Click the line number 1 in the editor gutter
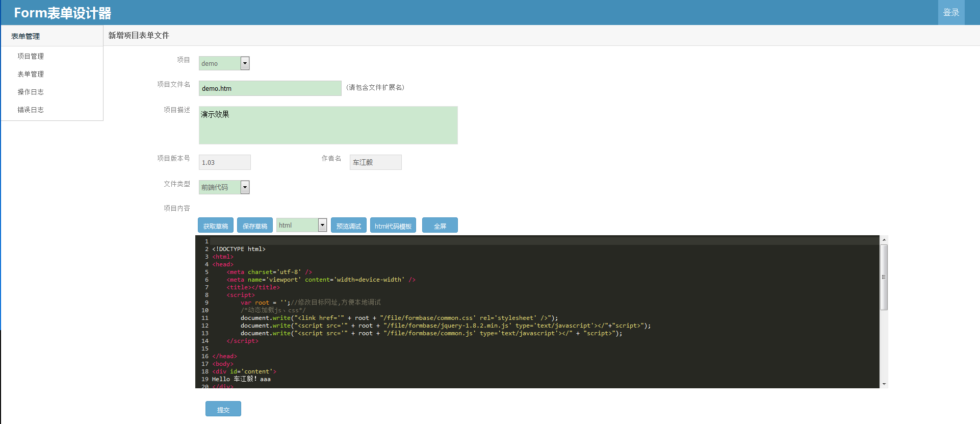The width and height of the screenshot is (980, 424). pyautogui.click(x=207, y=241)
